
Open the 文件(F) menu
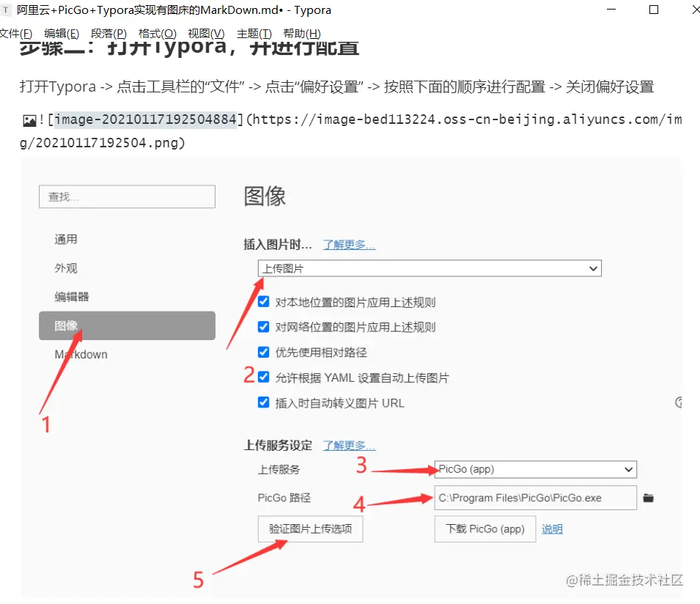point(16,34)
